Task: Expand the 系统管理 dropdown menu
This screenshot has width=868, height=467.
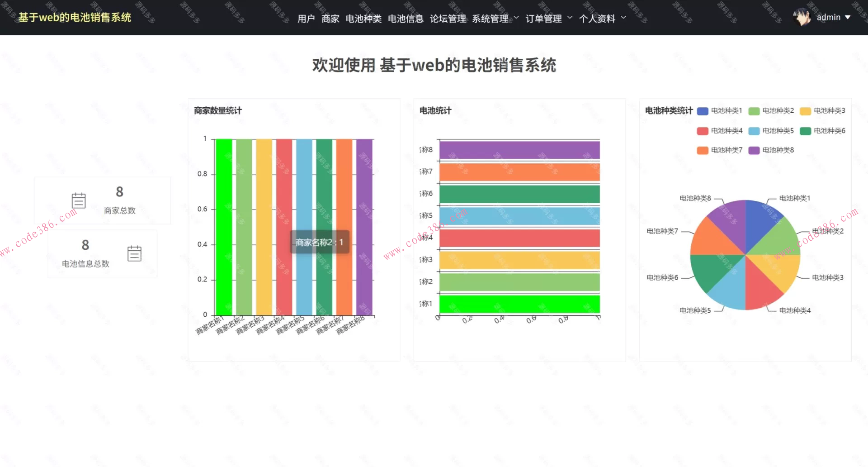Action: (x=495, y=19)
